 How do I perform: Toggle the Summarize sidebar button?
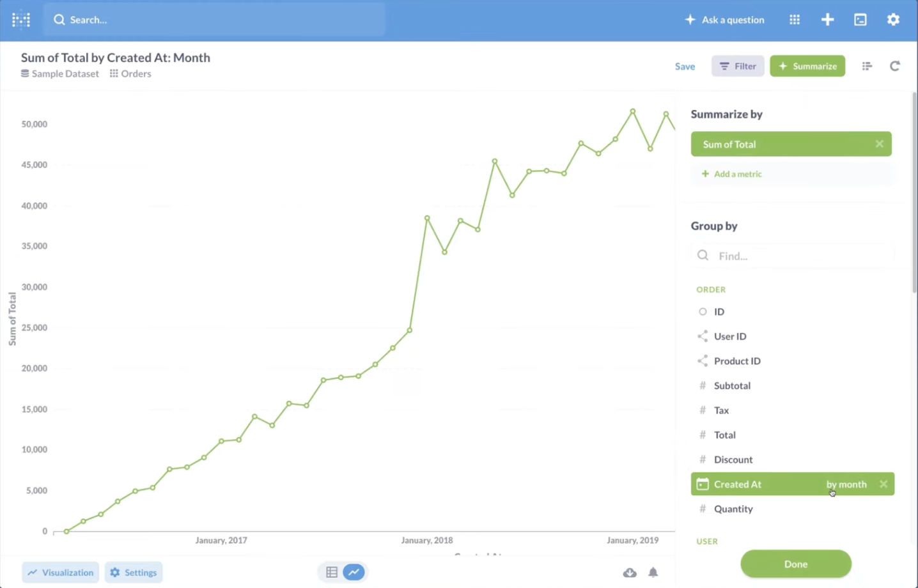pos(807,66)
